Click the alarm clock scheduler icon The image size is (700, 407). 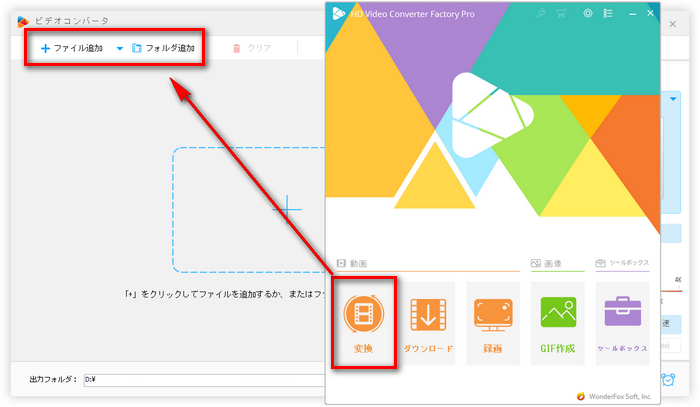click(x=669, y=379)
